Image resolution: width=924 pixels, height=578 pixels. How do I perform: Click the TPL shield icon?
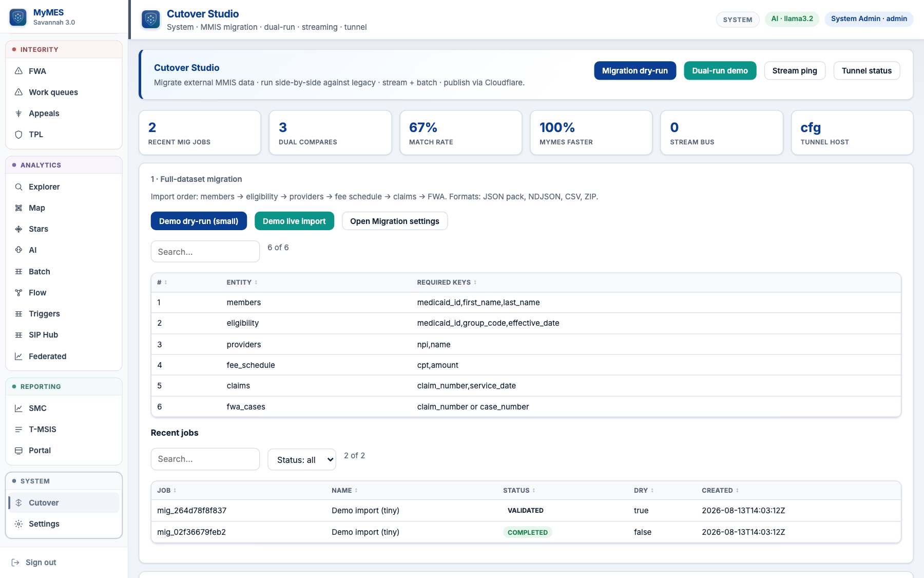(x=18, y=134)
